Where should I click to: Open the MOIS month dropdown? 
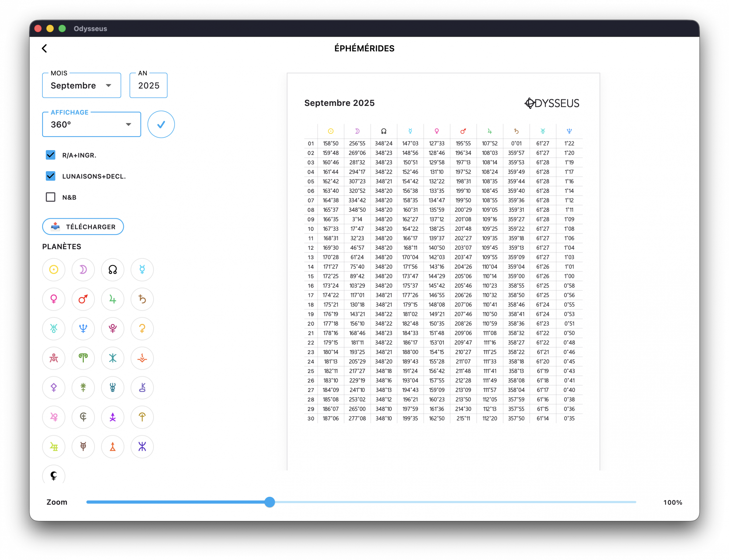[x=81, y=86]
